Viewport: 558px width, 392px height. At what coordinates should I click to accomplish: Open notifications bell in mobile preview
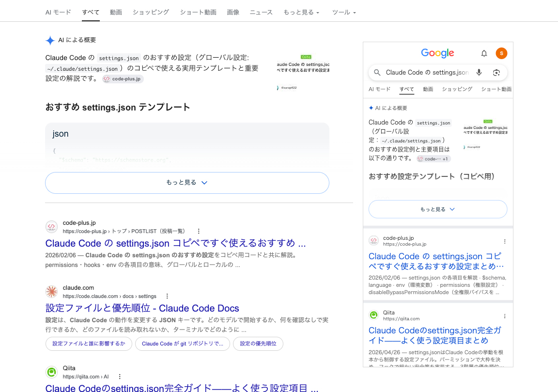pos(484,53)
